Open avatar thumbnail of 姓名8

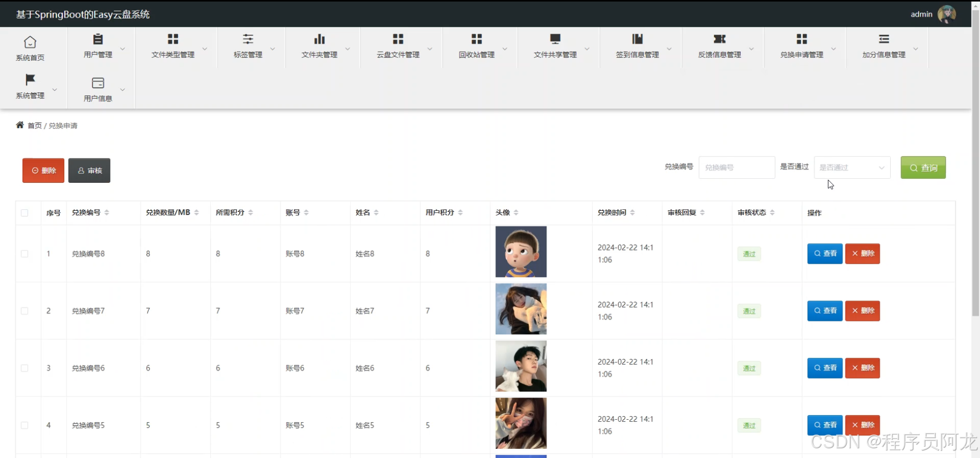[521, 252]
